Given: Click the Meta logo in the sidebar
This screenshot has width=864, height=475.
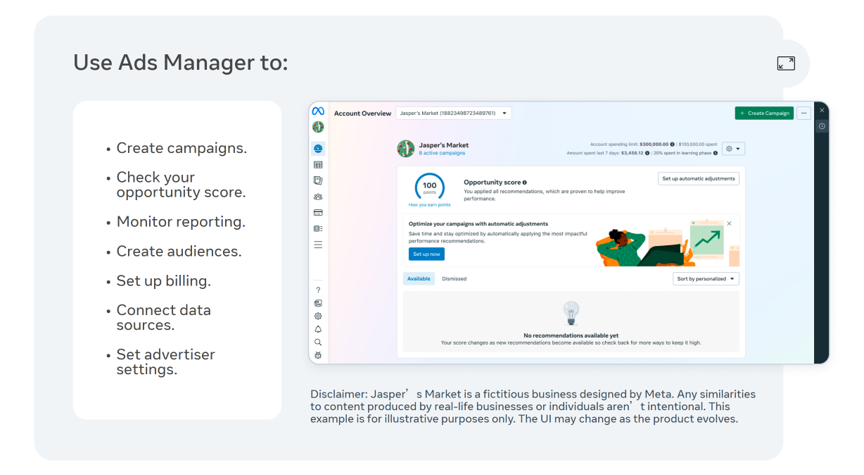Looking at the screenshot, I should (318, 111).
